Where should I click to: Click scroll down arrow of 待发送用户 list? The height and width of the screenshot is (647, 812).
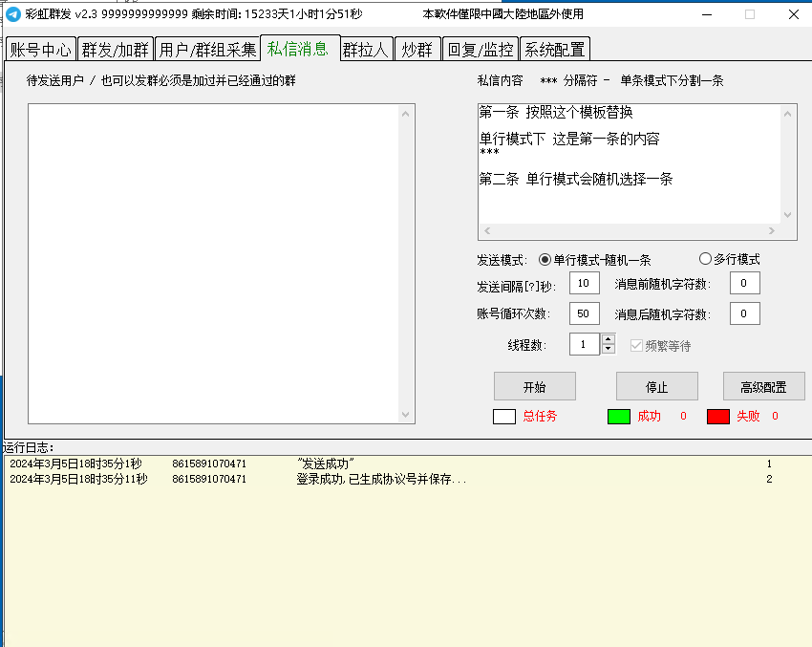tap(407, 415)
